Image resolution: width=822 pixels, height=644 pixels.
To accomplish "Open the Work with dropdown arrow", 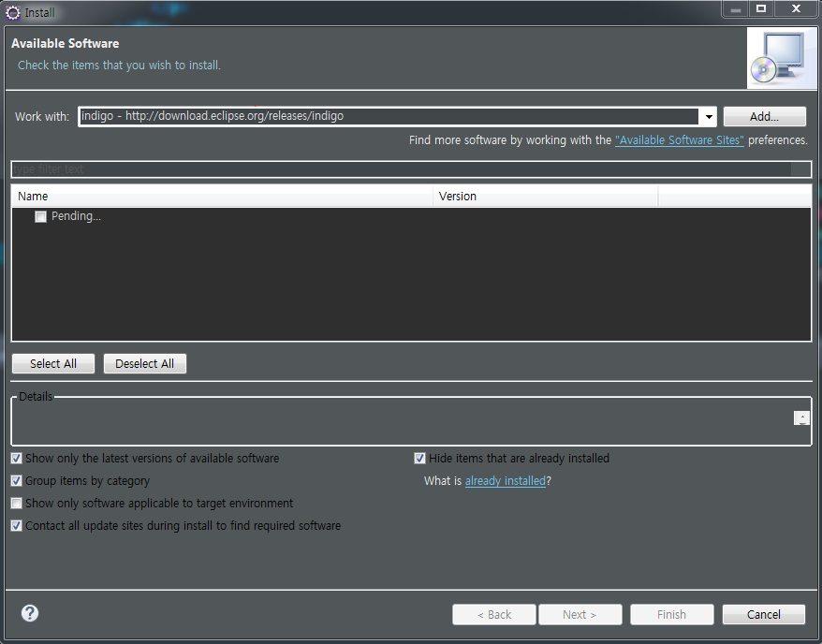I will click(708, 116).
